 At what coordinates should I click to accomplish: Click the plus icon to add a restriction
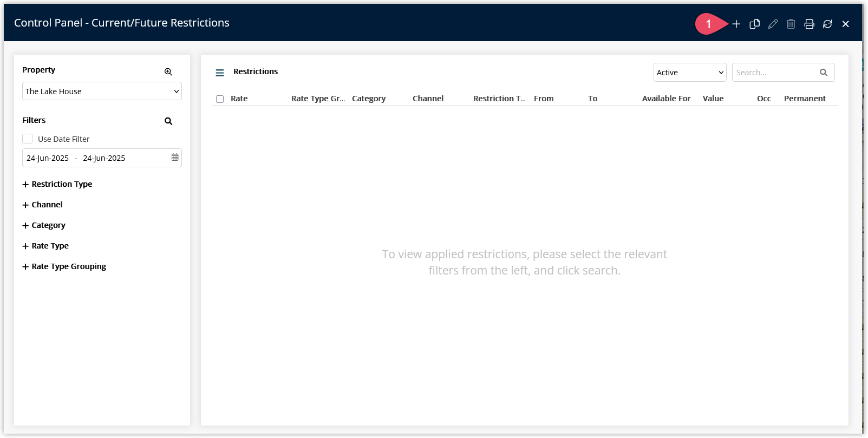click(x=736, y=24)
